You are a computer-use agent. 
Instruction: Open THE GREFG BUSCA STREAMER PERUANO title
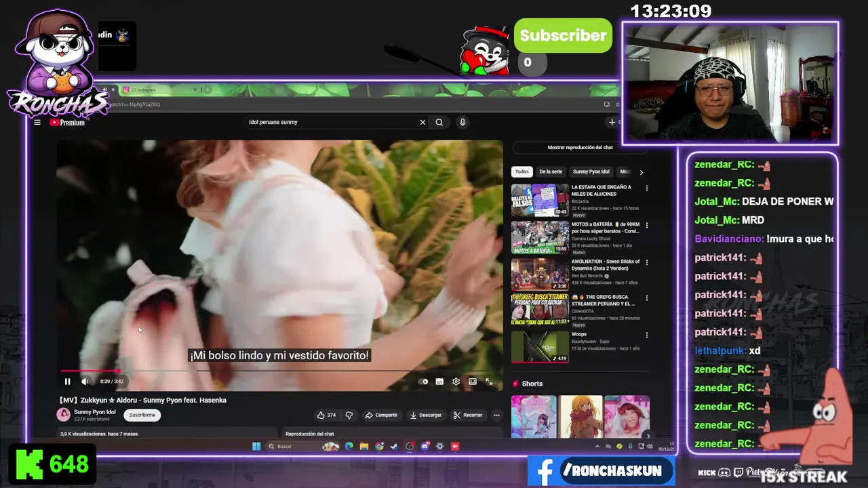click(x=604, y=300)
